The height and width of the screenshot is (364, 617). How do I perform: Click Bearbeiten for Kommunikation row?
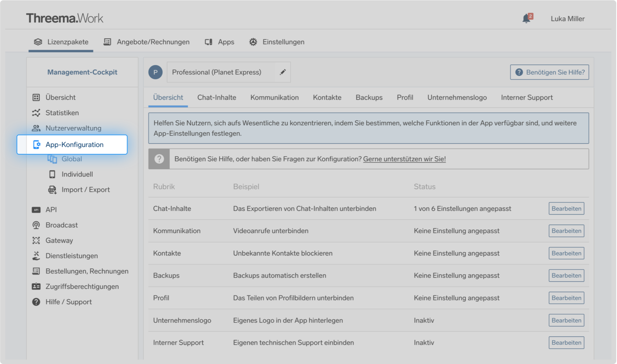tap(566, 231)
